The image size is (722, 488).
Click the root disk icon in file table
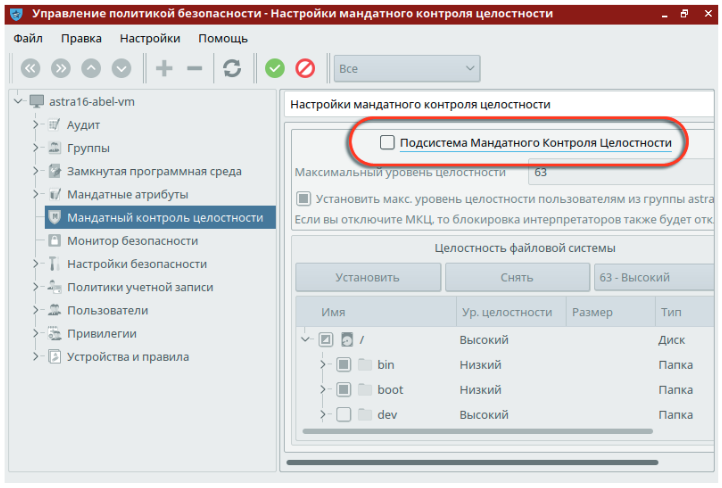click(x=347, y=340)
